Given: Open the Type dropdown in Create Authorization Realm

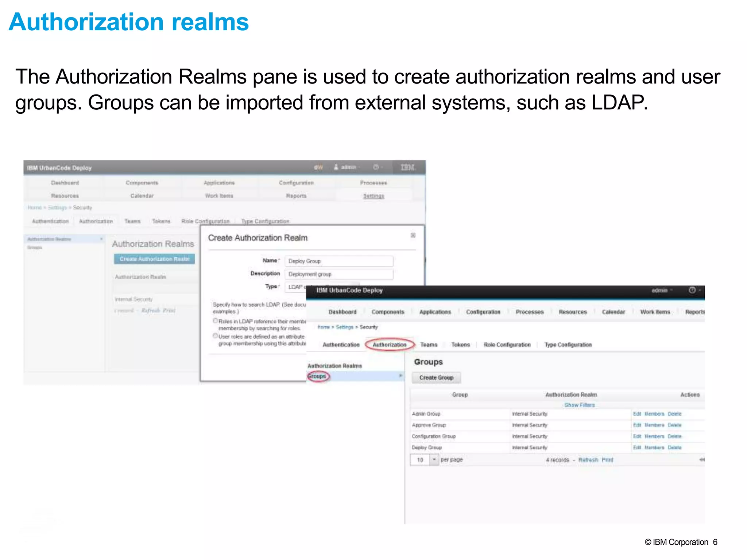Looking at the screenshot, I should click(322, 287).
